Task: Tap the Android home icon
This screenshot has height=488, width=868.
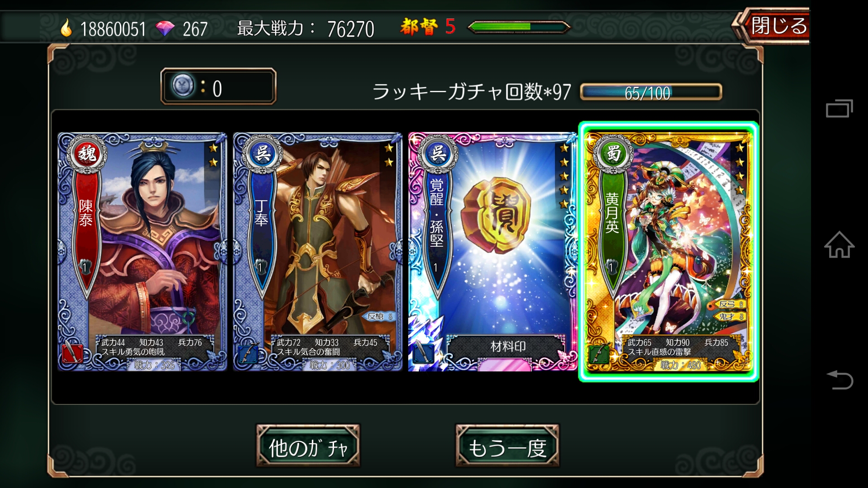Action: point(839,245)
